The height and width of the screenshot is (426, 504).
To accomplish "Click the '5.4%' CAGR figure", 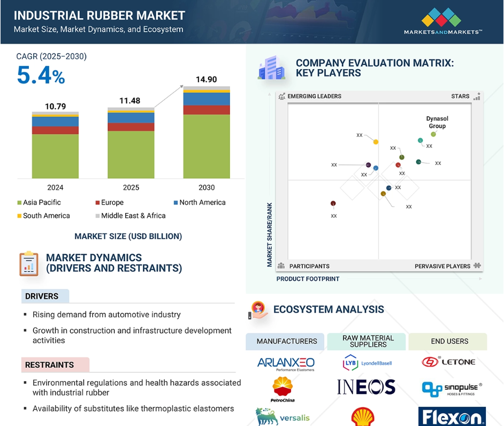I will click(41, 75).
